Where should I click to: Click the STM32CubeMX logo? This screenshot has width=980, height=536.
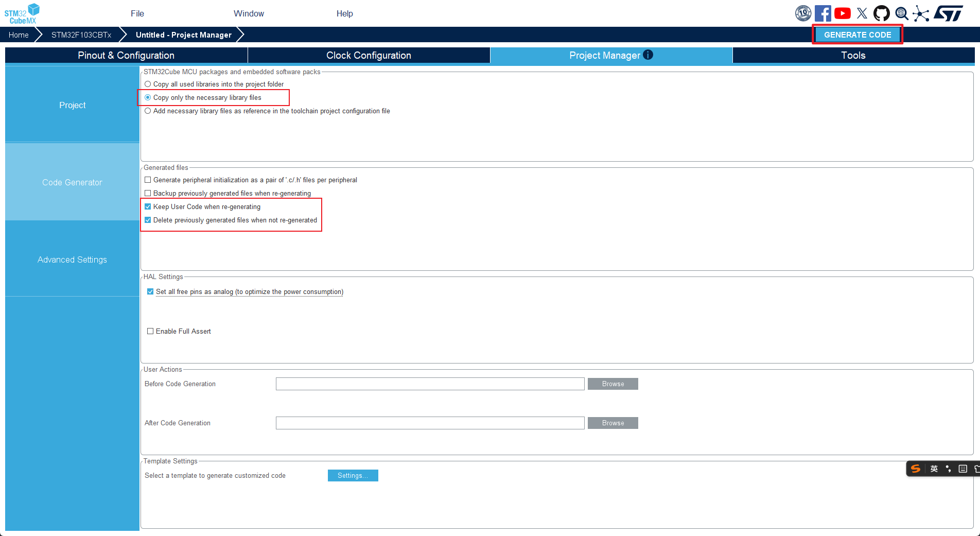click(x=22, y=13)
